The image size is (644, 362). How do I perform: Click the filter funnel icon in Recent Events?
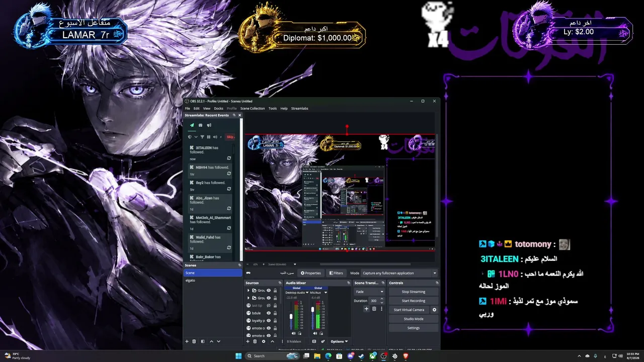(x=203, y=137)
